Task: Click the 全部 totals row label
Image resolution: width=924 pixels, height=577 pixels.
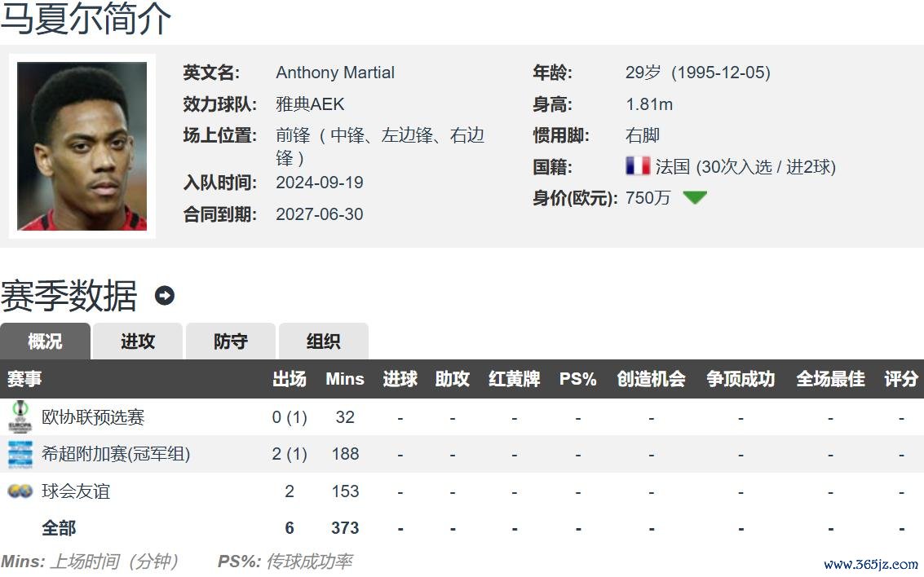Action: click(x=59, y=528)
